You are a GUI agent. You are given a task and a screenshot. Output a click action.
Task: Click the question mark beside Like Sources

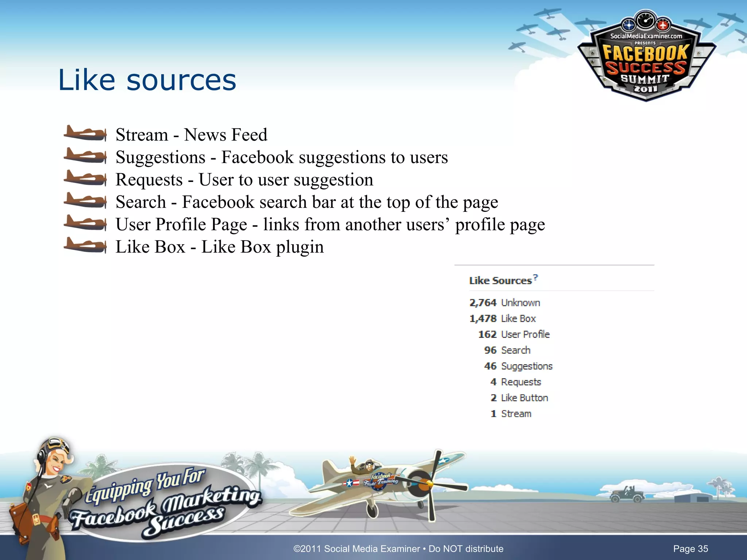pyautogui.click(x=535, y=277)
